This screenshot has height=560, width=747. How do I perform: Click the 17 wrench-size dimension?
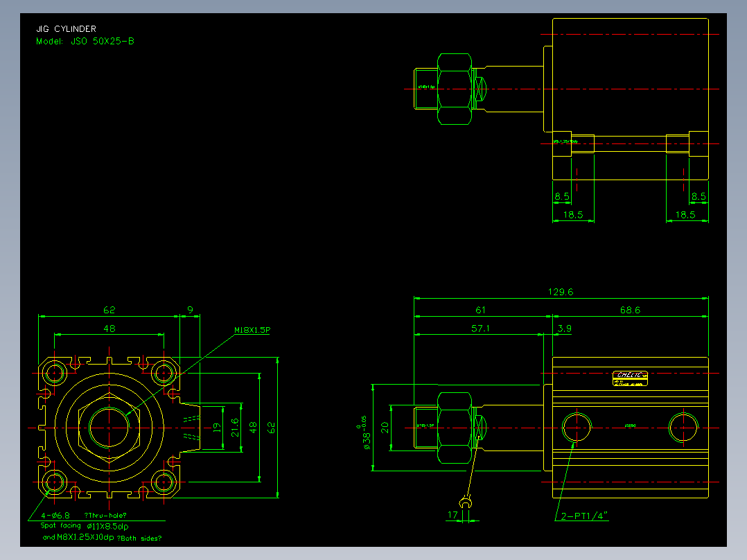tap(452, 515)
